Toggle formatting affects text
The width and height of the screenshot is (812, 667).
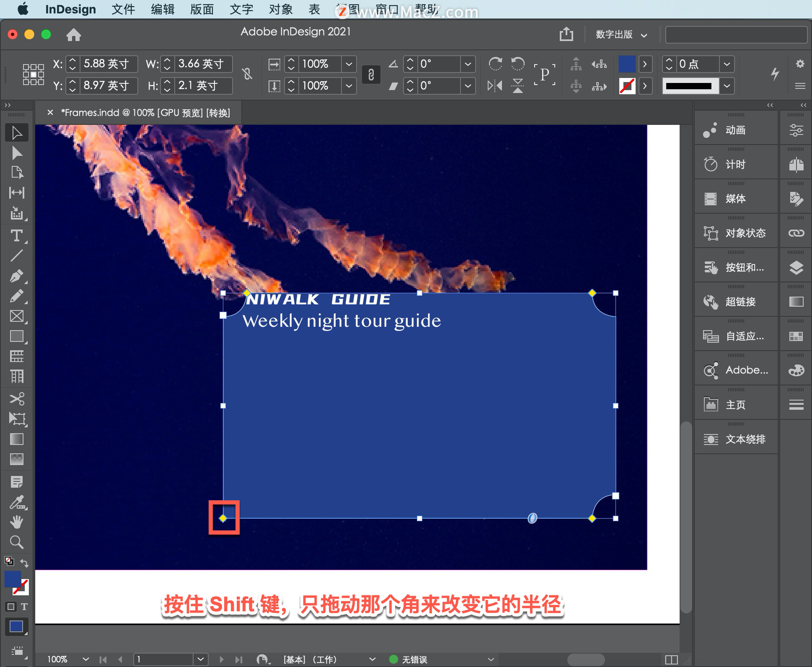coord(24,607)
